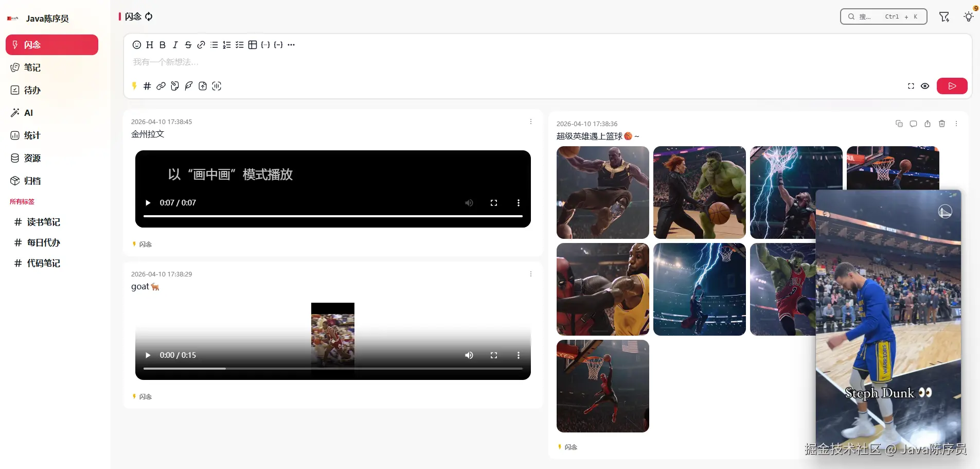Send the note with the red button

(952, 86)
